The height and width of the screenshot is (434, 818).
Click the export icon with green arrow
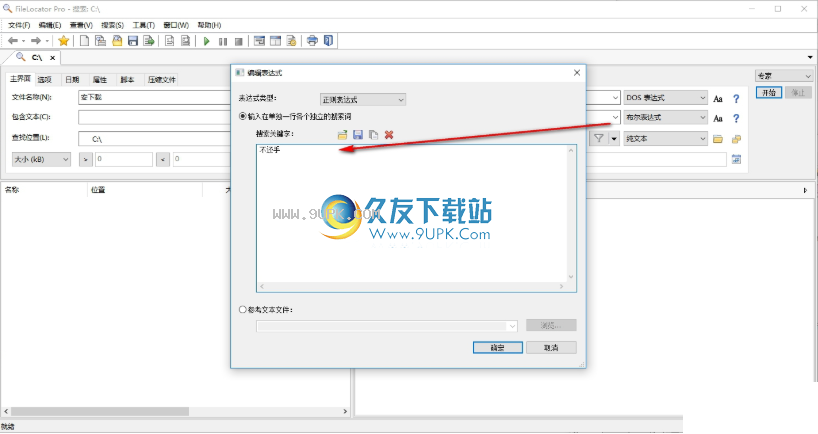tap(149, 41)
